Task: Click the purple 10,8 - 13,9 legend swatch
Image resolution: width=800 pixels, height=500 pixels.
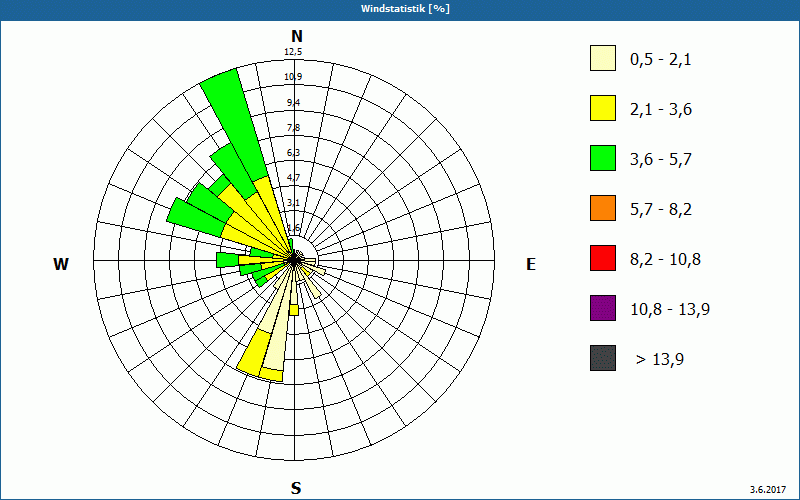Action: (603, 308)
